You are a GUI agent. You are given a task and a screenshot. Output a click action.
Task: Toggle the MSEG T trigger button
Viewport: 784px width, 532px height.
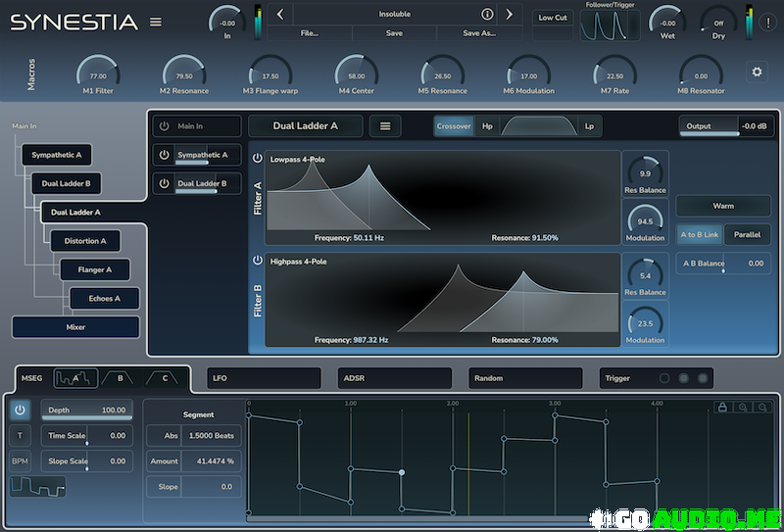pyautogui.click(x=20, y=436)
